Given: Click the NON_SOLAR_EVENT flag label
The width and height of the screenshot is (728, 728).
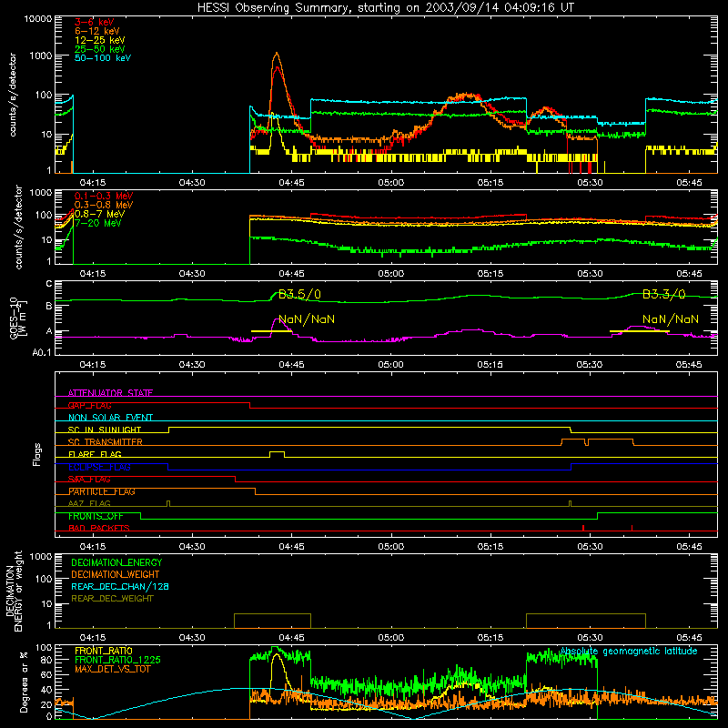Looking at the screenshot, I should 110,418.
